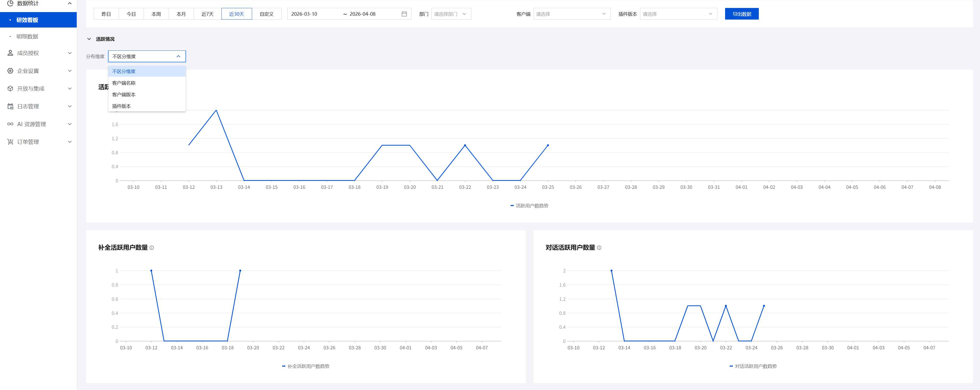Open 明细数据 in the sidebar

(x=27, y=37)
